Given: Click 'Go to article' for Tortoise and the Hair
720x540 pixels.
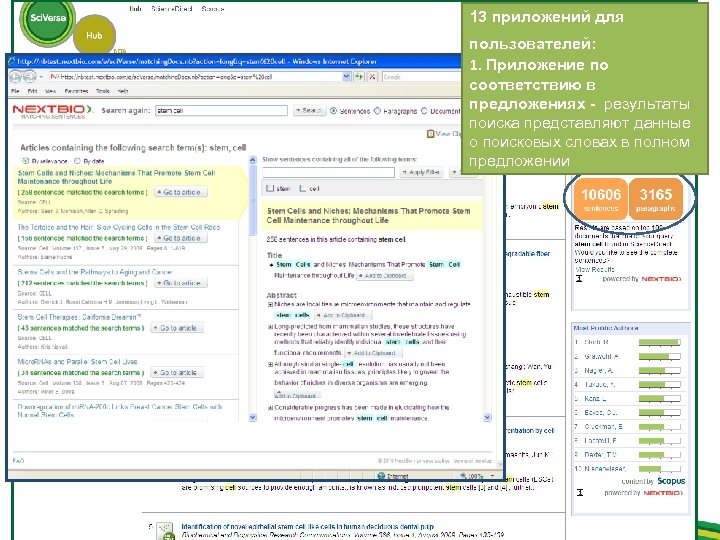Looking at the screenshot, I should (180, 238).
